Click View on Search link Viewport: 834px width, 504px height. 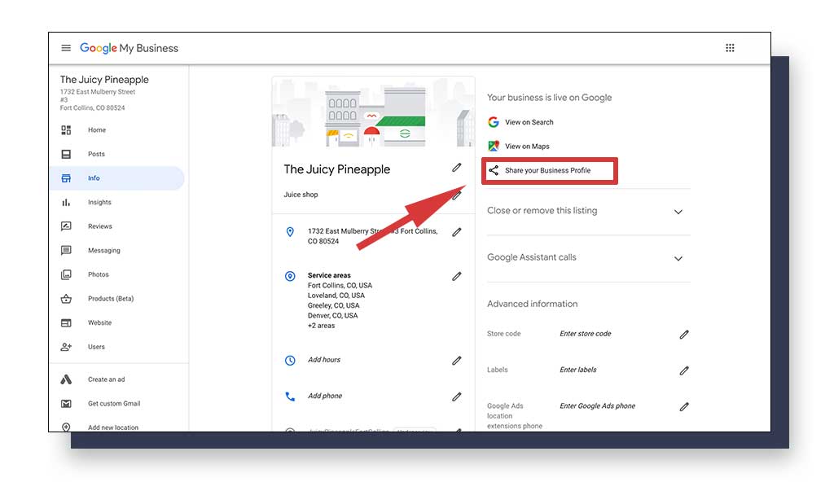[529, 122]
